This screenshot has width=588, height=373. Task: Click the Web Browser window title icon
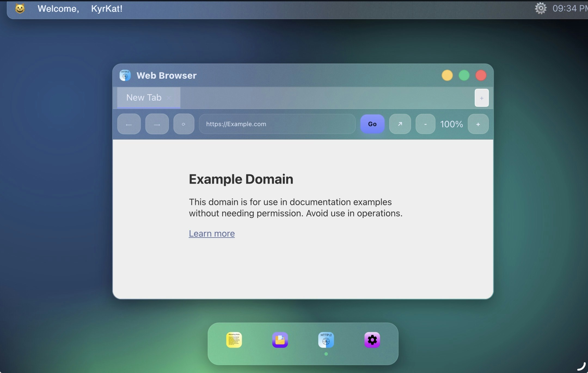coord(125,75)
